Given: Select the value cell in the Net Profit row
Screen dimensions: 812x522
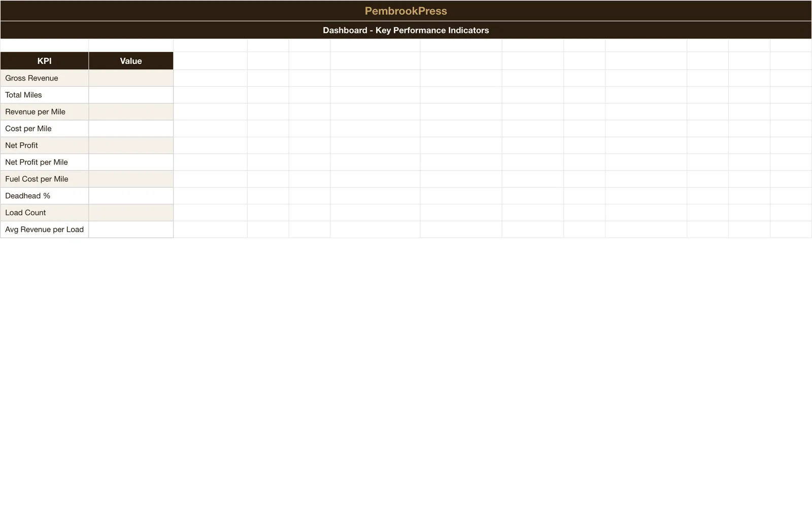Looking at the screenshot, I should point(131,145).
